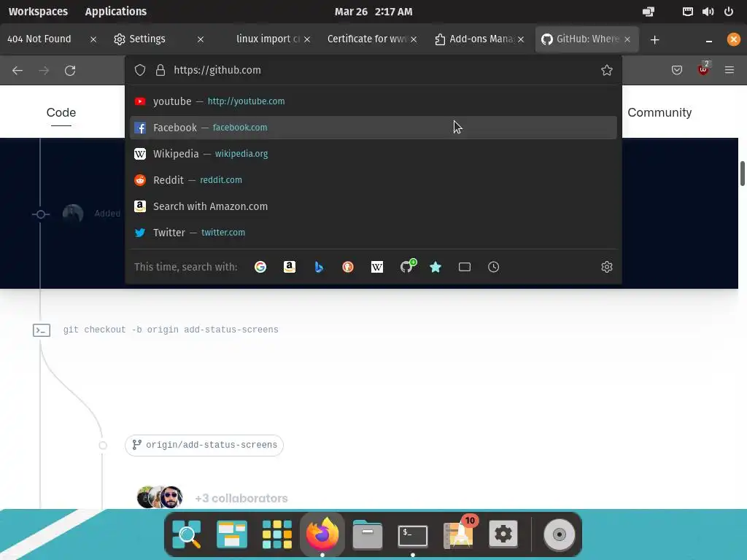The height and width of the screenshot is (560, 747).
Task: Select the GitHub: Where tab
Action: 587,39
